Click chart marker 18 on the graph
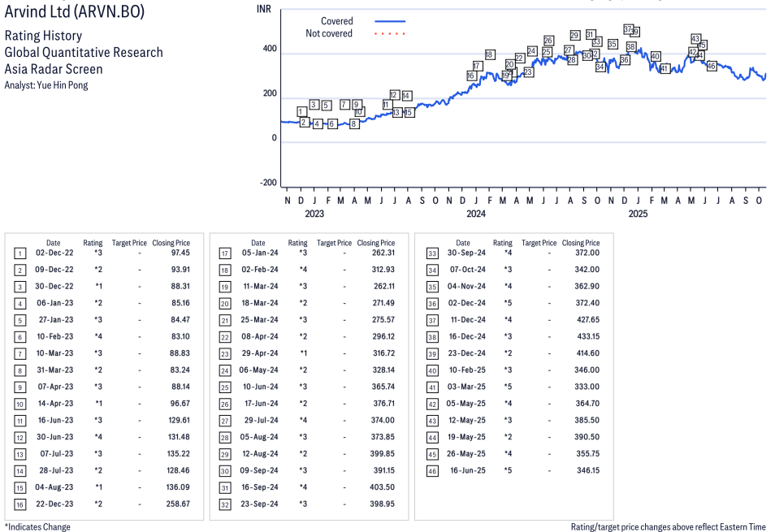Image resolution: width=775 pixels, height=532 pixels. point(489,54)
